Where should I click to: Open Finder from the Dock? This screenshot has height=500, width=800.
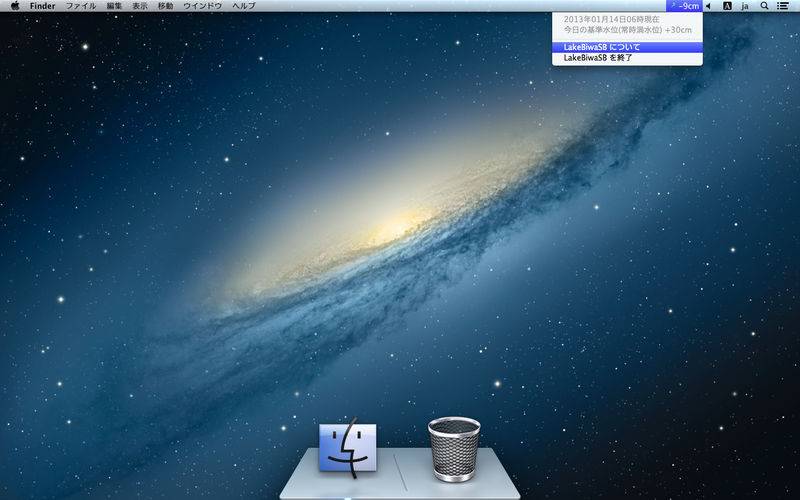pyautogui.click(x=347, y=447)
